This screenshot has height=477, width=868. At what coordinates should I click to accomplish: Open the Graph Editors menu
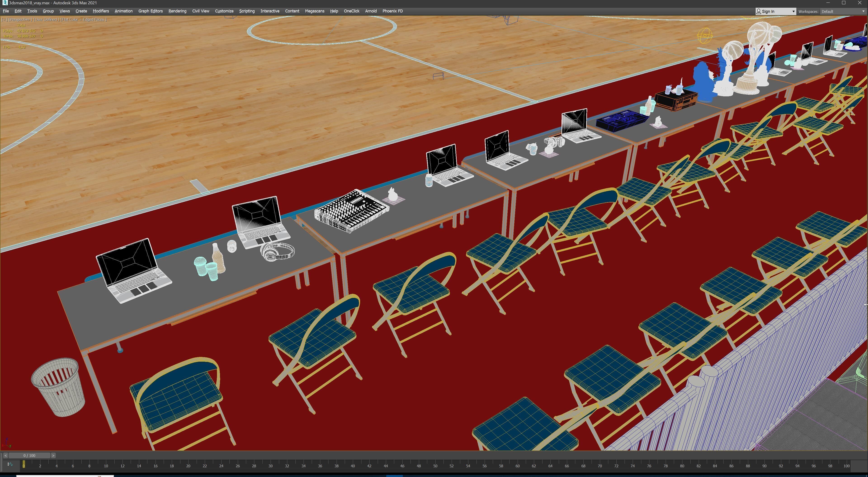click(150, 11)
